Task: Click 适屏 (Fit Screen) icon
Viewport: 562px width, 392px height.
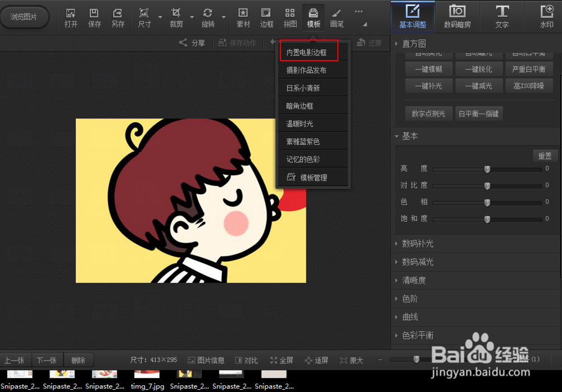Action: [316, 360]
